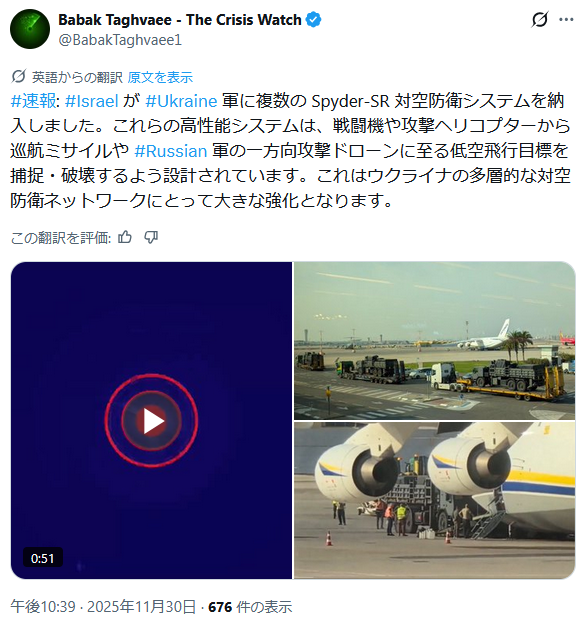Open the Grok icon beside the more menu

pyautogui.click(x=539, y=19)
